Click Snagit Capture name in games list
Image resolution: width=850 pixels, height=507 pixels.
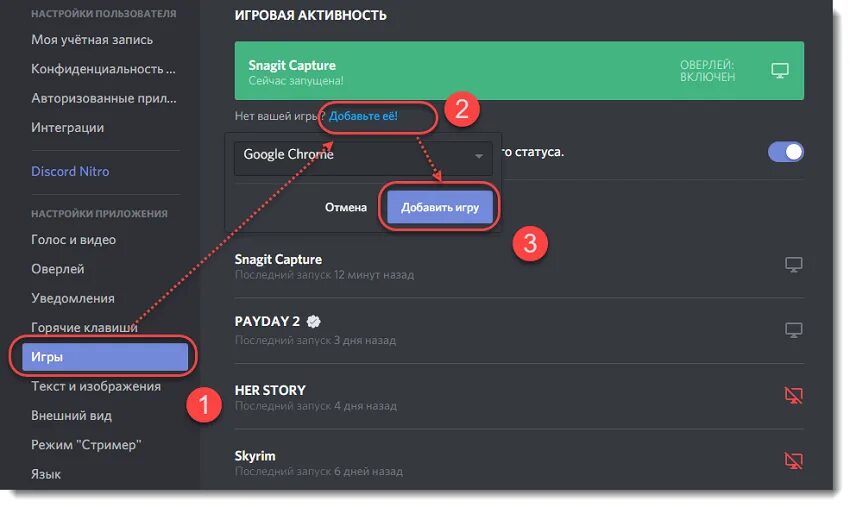coord(278,259)
